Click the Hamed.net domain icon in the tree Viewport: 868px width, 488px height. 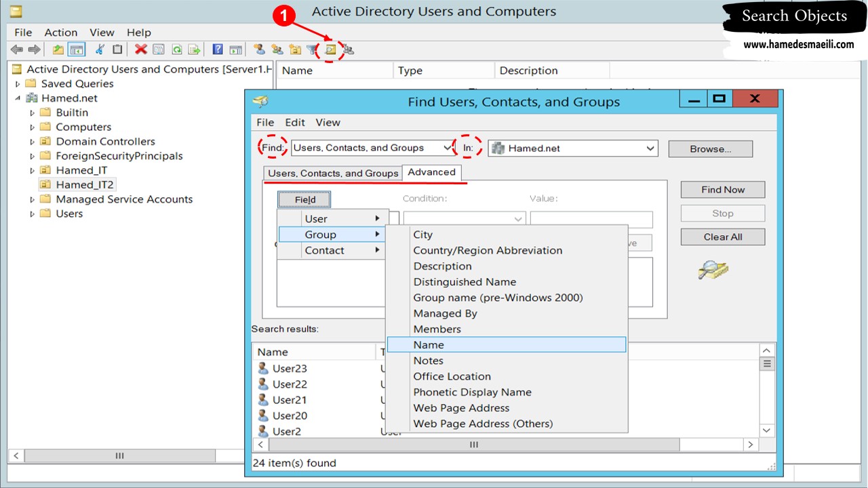[31, 98]
